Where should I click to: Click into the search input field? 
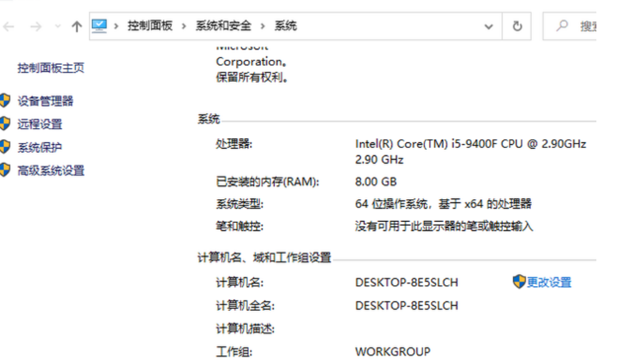(588, 26)
